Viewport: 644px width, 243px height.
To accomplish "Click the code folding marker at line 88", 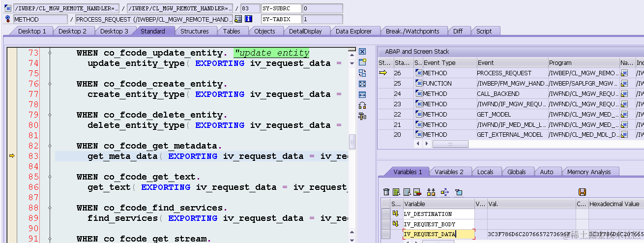I will [50, 208].
